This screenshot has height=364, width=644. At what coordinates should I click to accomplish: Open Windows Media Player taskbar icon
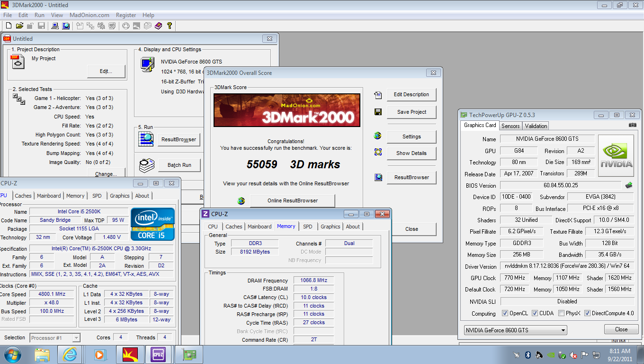pyautogui.click(x=99, y=355)
